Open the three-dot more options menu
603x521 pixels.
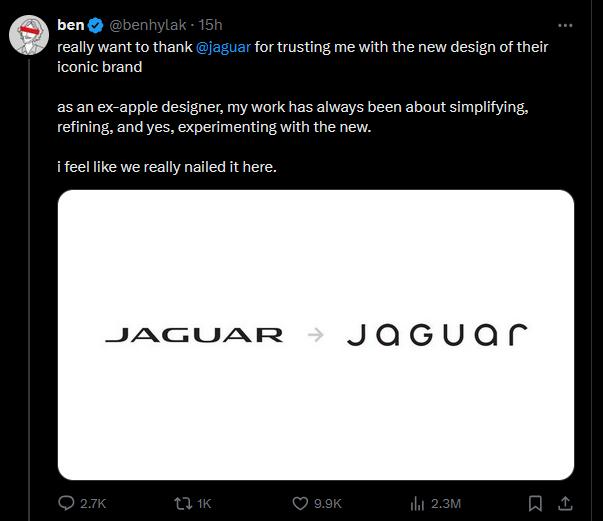pyautogui.click(x=565, y=25)
